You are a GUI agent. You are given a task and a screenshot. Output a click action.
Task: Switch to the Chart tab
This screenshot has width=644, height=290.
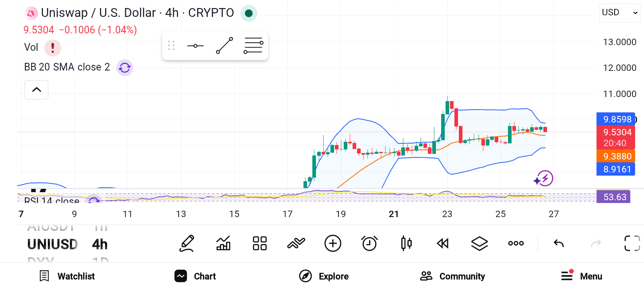195,276
